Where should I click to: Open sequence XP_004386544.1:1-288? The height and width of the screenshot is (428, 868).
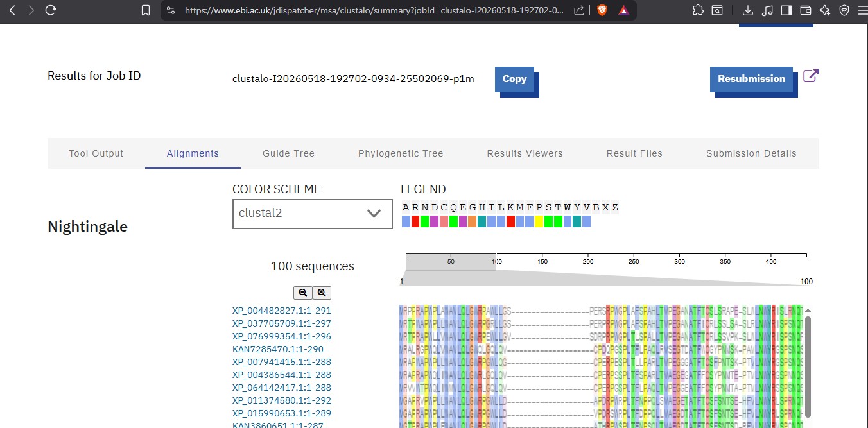pyautogui.click(x=282, y=375)
